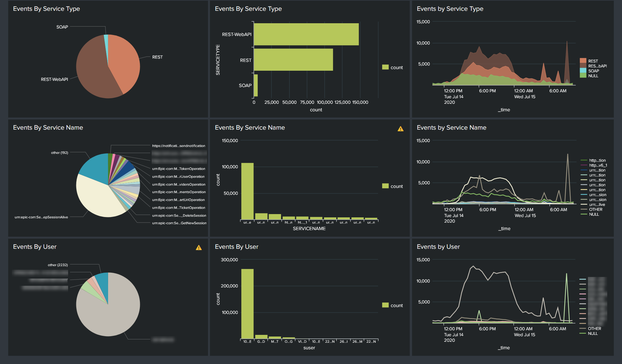Toggle the OTHER series in Service Name time legend
Screen dimensions: 622x364
click(595, 209)
